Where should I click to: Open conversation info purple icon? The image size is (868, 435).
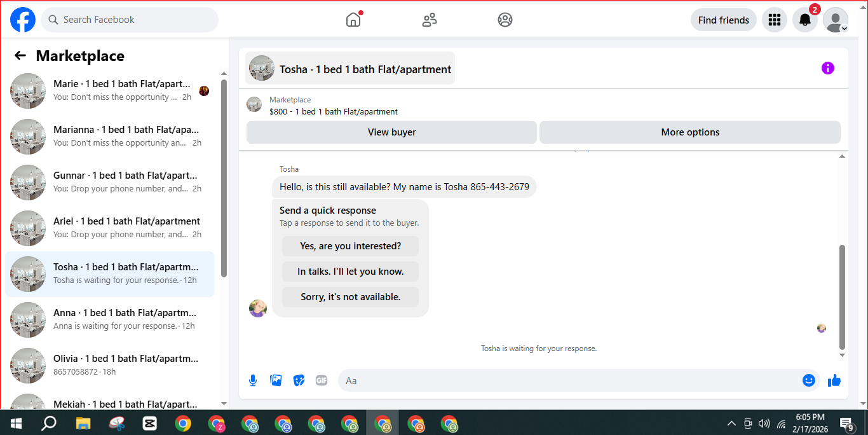[x=827, y=68]
